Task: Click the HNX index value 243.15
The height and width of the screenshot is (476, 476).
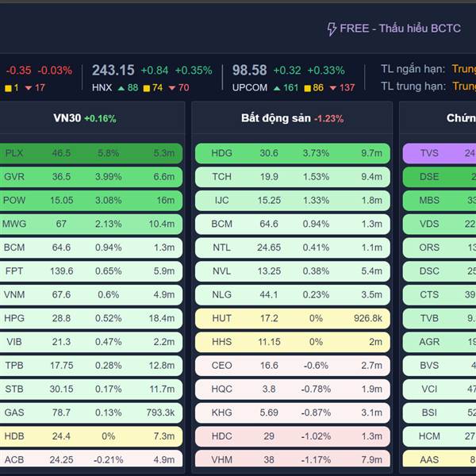Action: pyautogui.click(x=113, y=70)
